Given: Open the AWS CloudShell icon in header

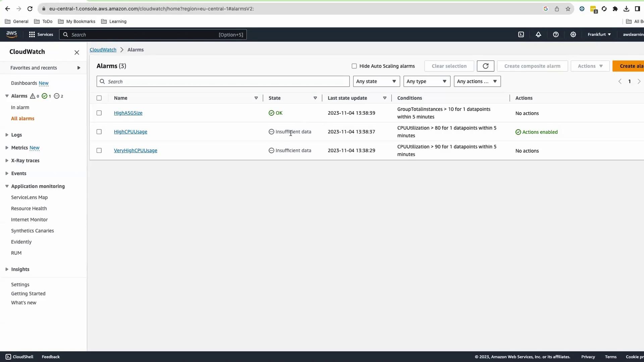Looking at the screenshot, I should (x=521, y=35).
